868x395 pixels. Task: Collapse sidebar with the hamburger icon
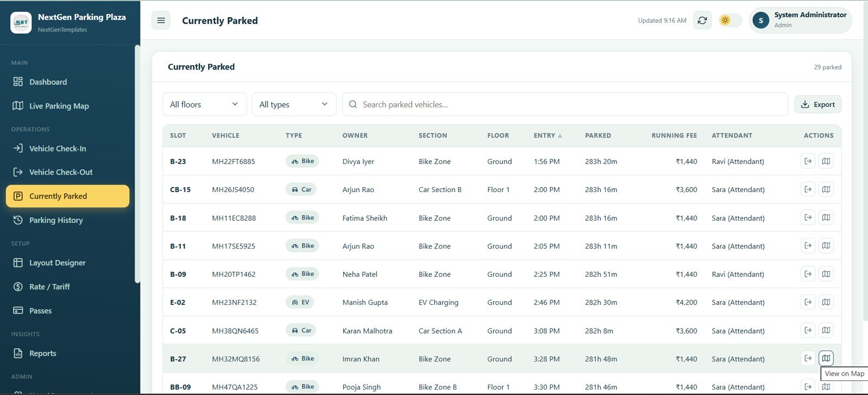[x=161, y=21]
